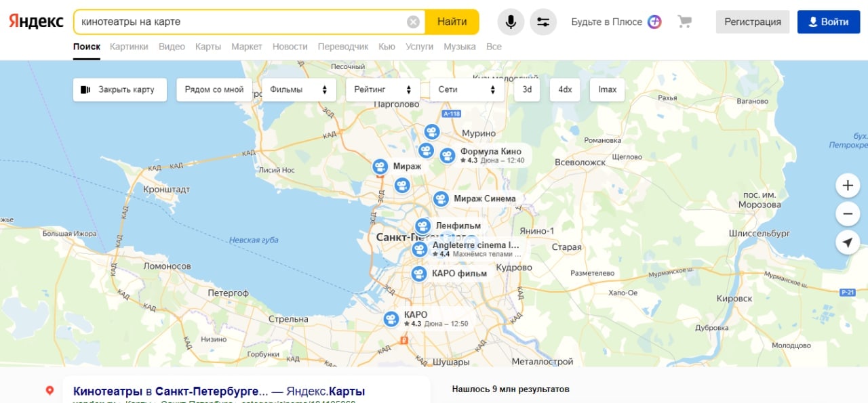The height and width of the screenshot is (403, 868).
Task: Locate my position with the arrow button
Action: [x=848, y=242]
